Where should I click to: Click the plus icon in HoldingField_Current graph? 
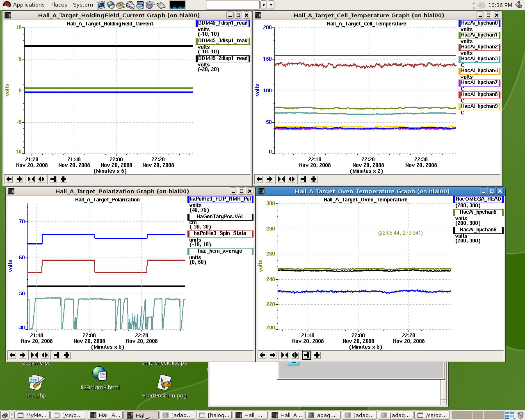pyautogui.click(x=64, y=179)
